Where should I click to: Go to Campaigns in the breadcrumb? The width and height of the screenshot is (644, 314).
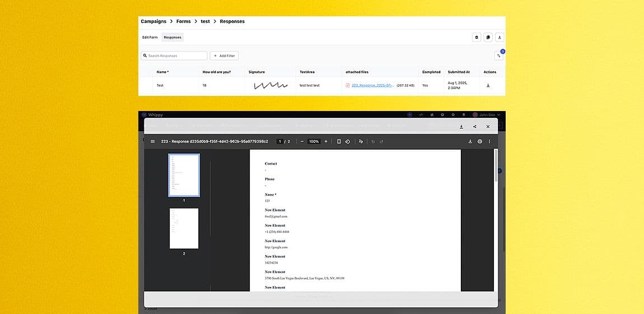tap(153, 21)
